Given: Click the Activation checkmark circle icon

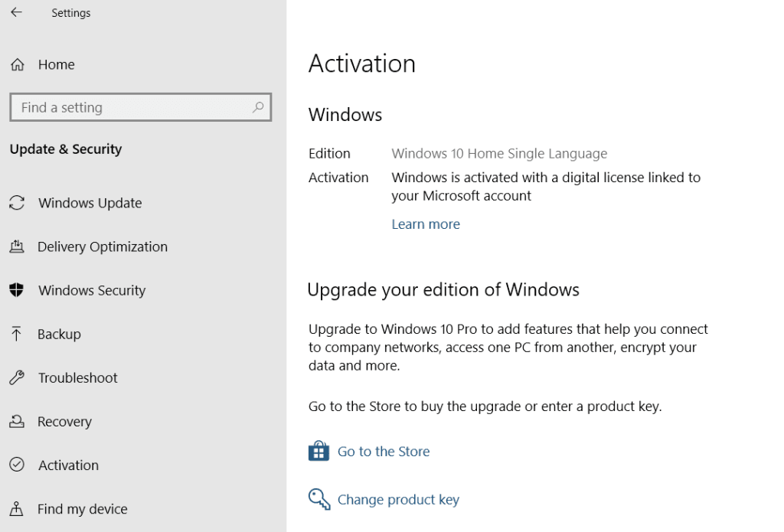Looking at the screenshot, I should point(17,465).
